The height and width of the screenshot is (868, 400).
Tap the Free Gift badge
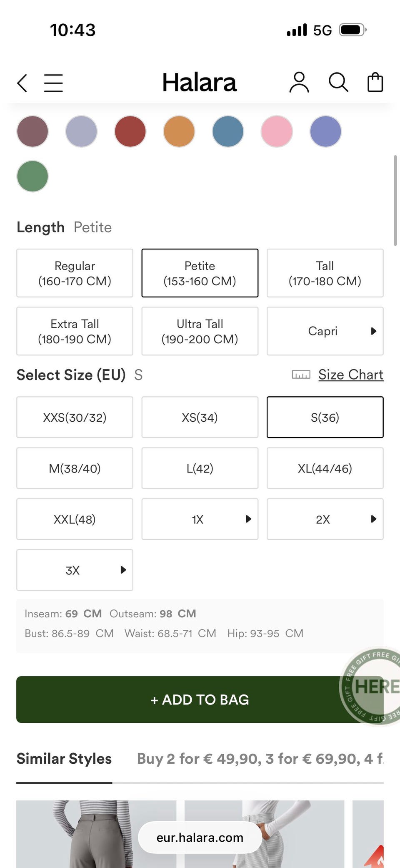(x=373, y=687)
